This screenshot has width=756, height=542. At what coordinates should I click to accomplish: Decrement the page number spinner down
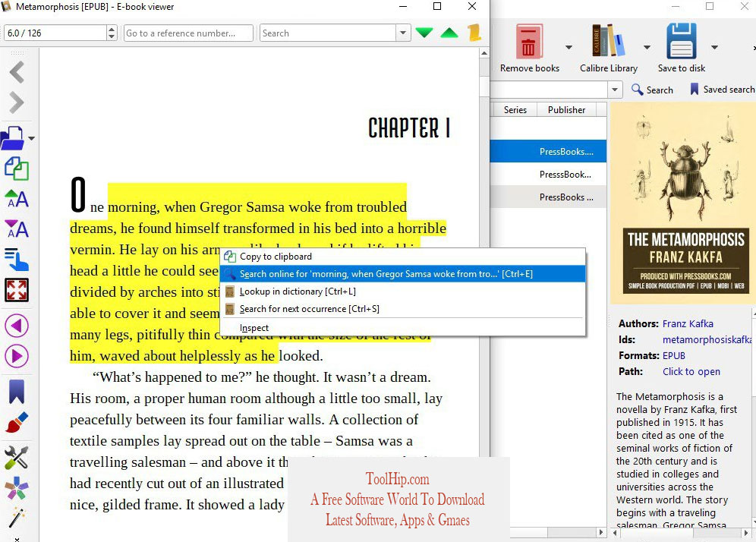tap(112, 36)
